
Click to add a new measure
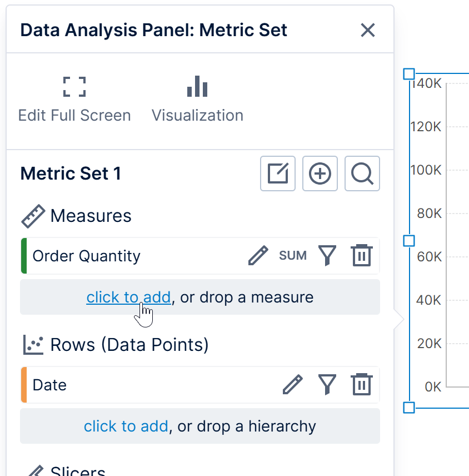click(x=128, y=297)
